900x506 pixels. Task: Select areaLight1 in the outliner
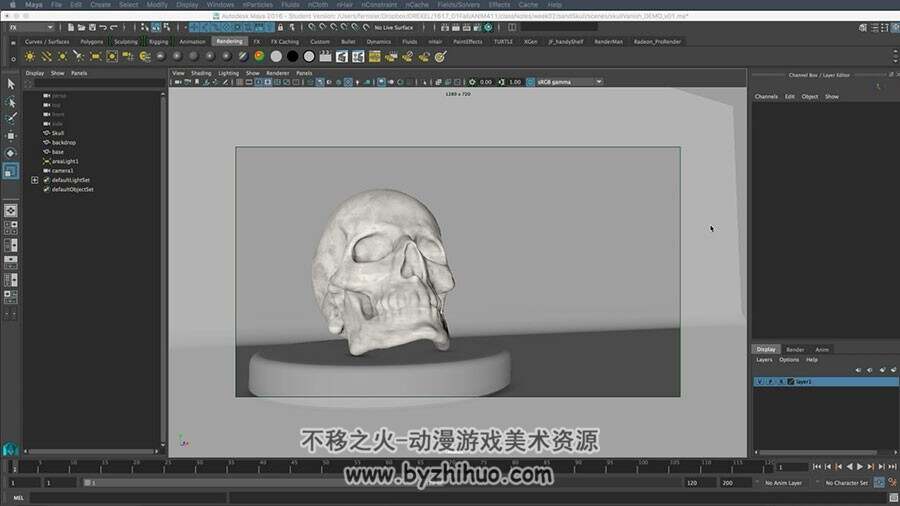[x=65, y=161]
